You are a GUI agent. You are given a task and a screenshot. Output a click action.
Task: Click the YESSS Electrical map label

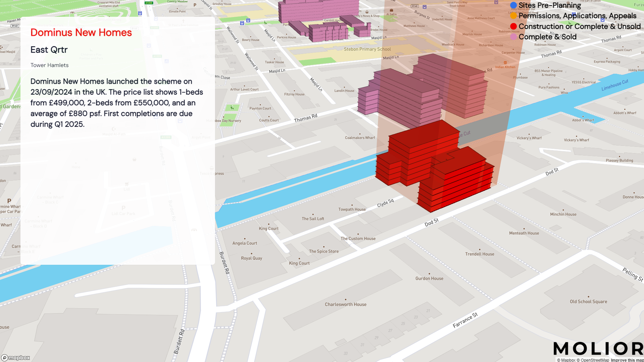(x=584, y=82)
